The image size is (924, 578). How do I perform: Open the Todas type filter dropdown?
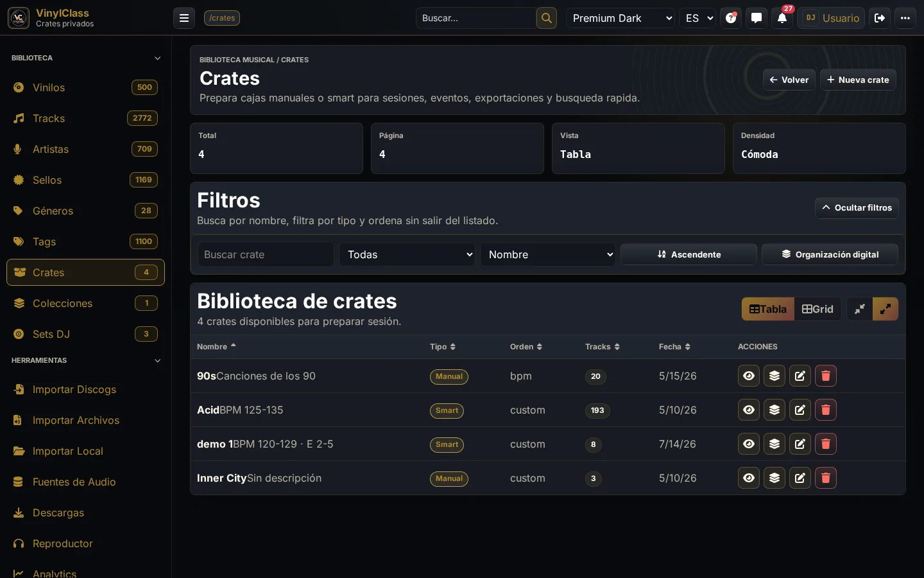point(407,254)
